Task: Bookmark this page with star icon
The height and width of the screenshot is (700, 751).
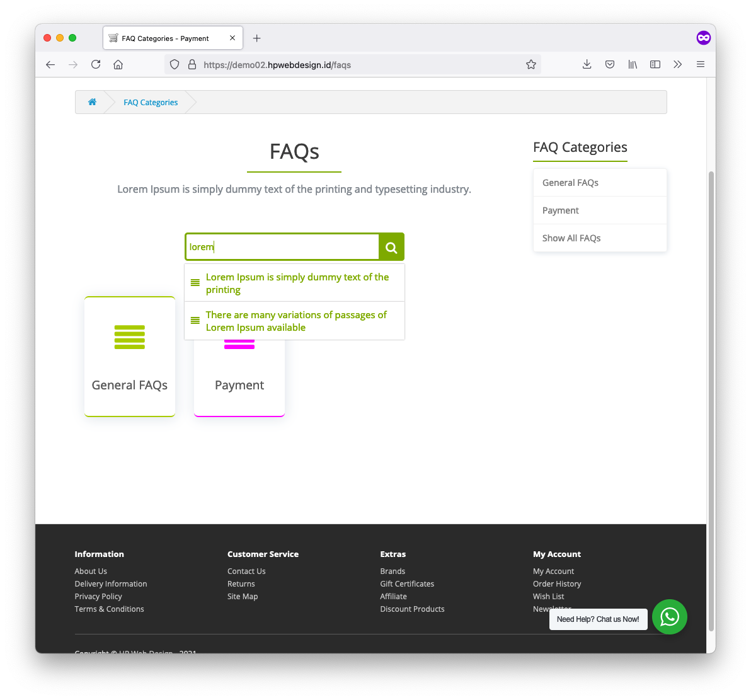Action: coord(530,64)
